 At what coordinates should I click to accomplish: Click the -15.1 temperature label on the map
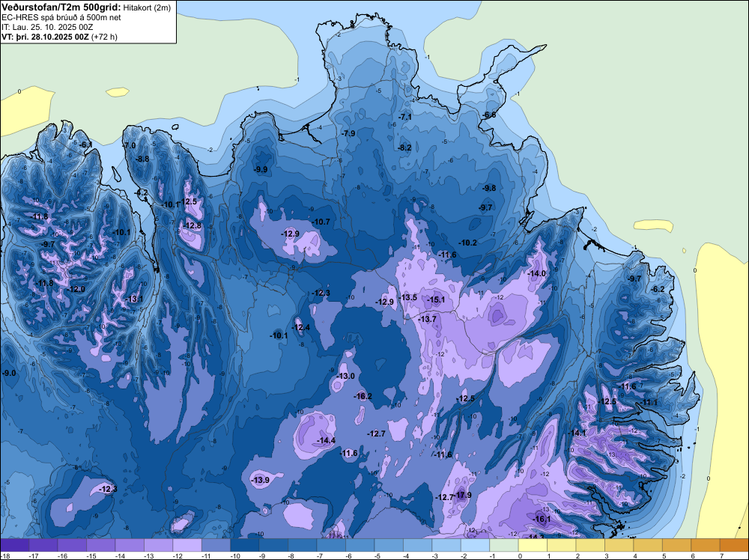436,300
